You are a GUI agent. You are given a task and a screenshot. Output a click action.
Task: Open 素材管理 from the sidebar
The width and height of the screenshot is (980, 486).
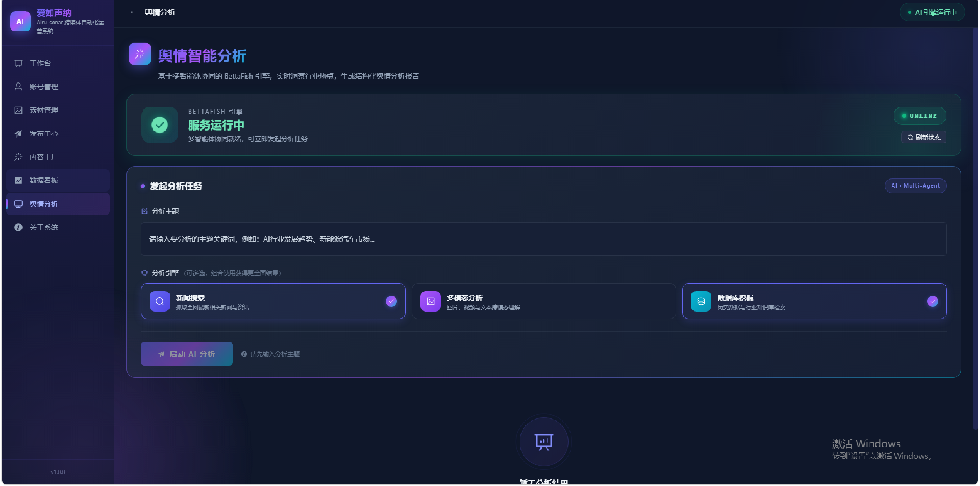[x=58, y=110]
